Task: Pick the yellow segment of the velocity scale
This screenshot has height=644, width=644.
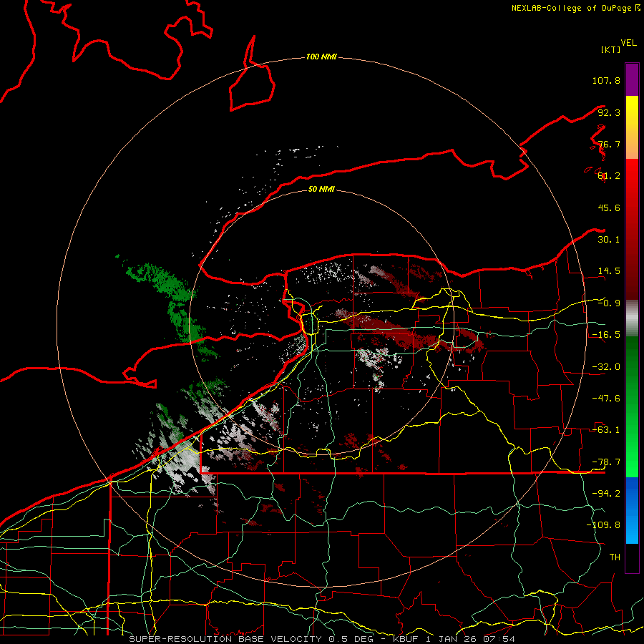Action: tap(632, 127)
